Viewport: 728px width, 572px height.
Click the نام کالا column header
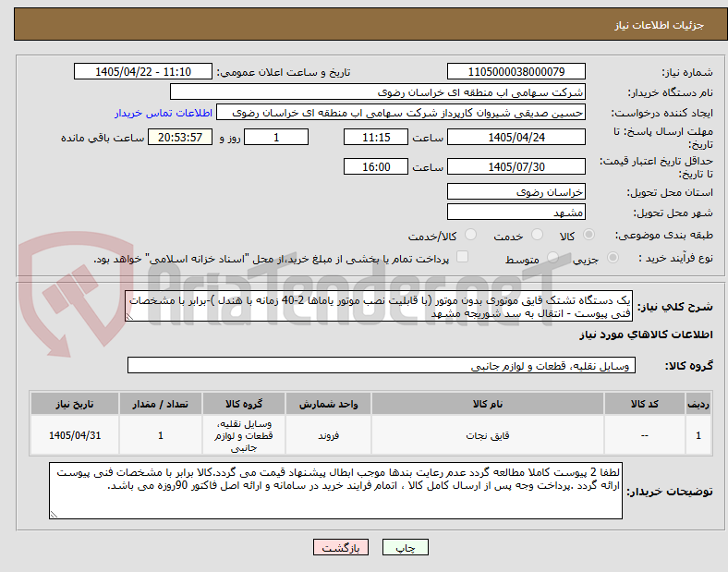488,404
